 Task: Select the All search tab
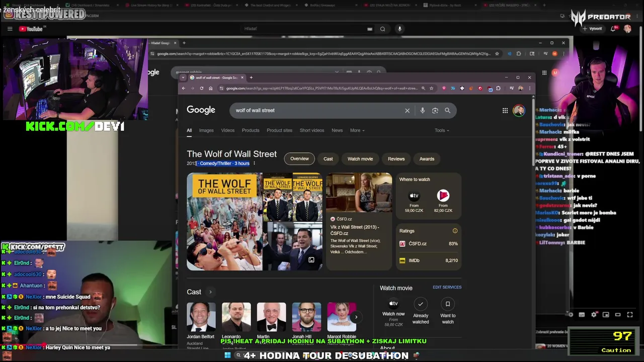(x=189, y=130)
